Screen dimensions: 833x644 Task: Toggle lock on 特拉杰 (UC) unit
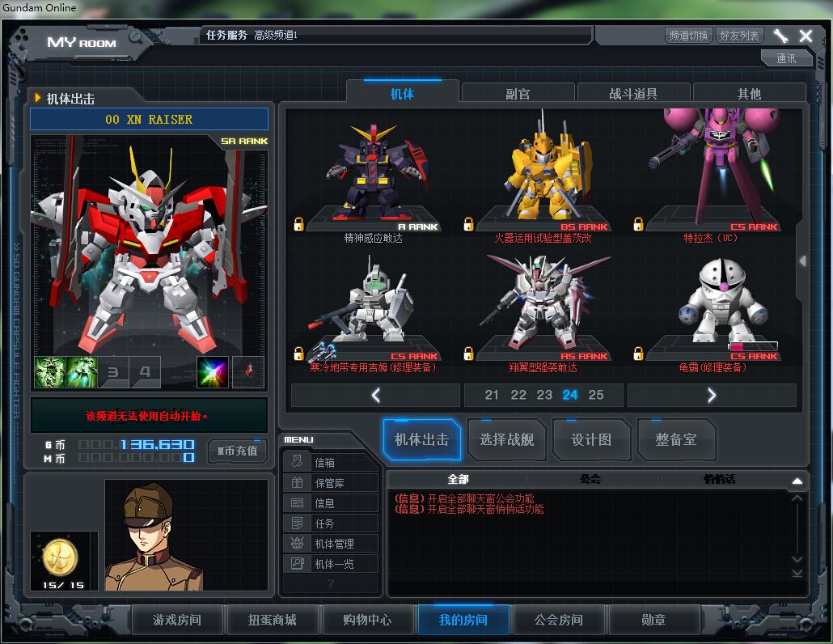click(x=638, y=224)
